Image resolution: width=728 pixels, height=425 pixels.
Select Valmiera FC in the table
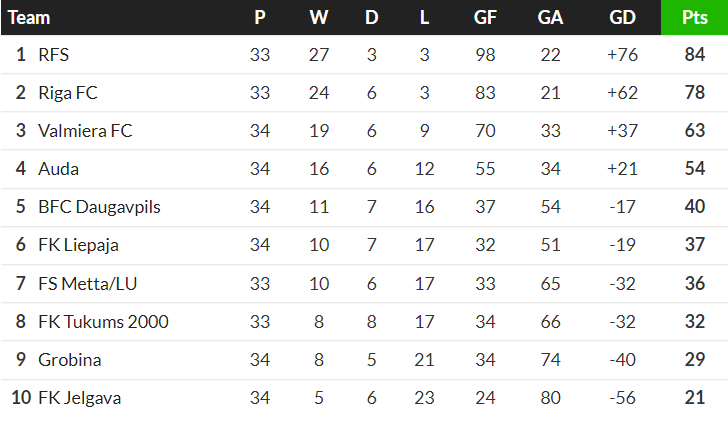[85, 131]
